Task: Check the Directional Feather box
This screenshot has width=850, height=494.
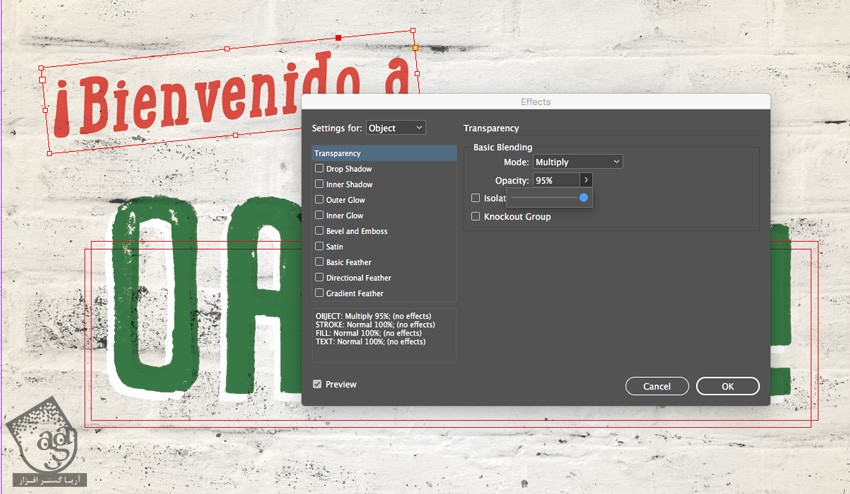Action: tap(319, 278)
